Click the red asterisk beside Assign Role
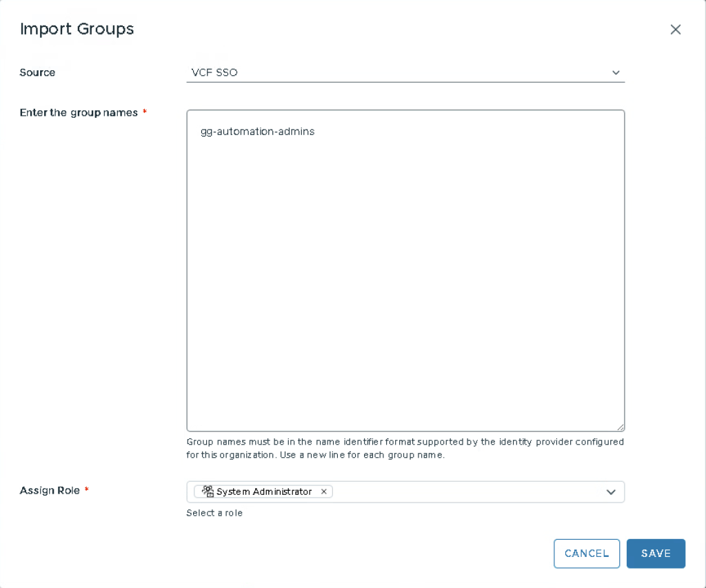Image resolution: width=706 pixels, height=588 pixels. 87,490
